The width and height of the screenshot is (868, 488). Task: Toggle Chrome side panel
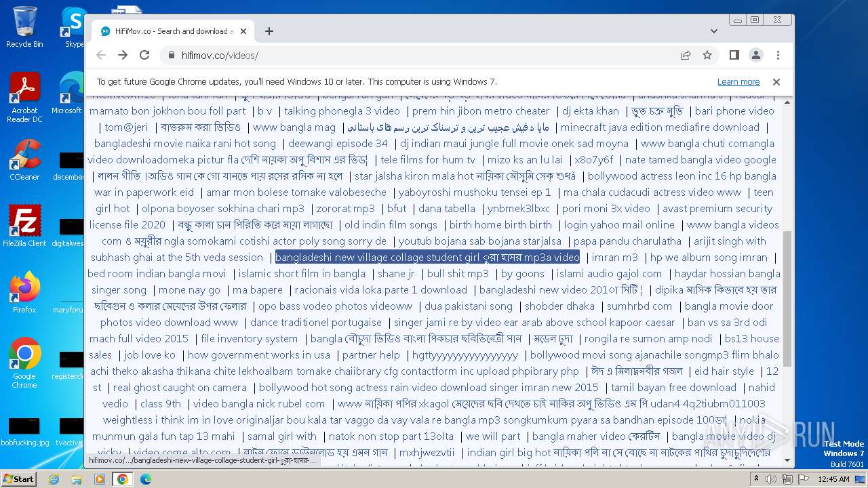click(734, 55)
